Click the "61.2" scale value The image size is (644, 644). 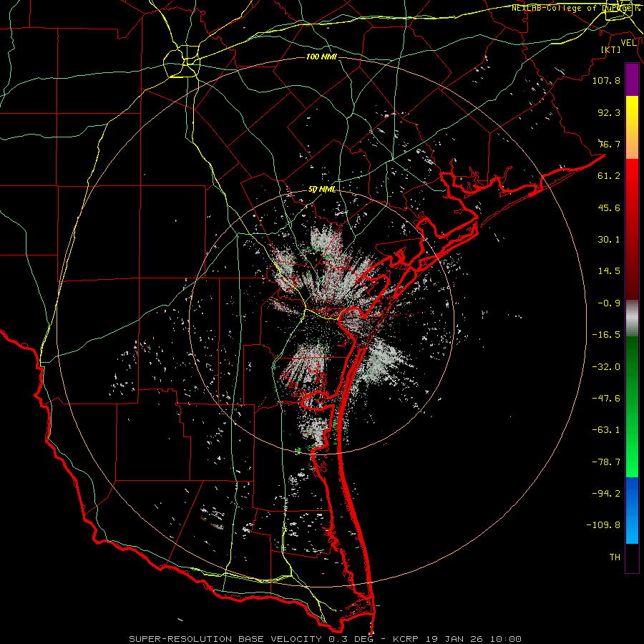click(609, 176)
